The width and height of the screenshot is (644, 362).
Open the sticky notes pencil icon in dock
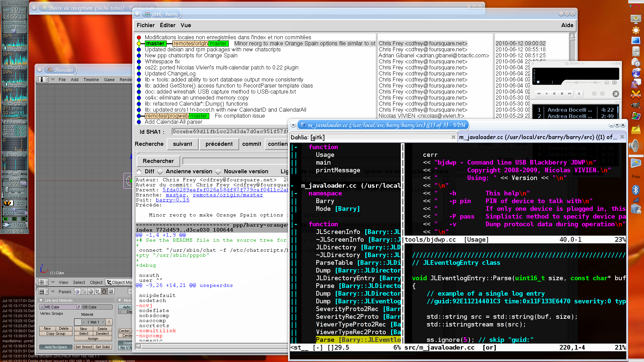(636, 129)
